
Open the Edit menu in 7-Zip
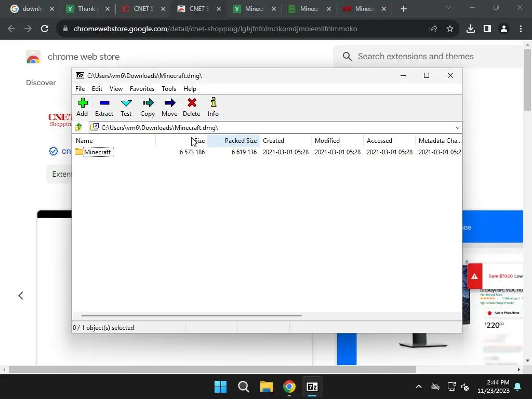point(97,88)
